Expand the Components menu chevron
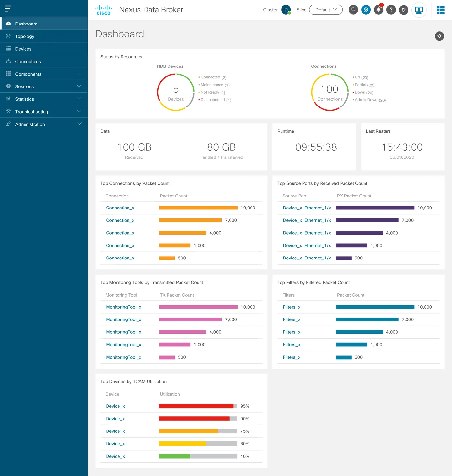452x476 pixels. point(79,74)
